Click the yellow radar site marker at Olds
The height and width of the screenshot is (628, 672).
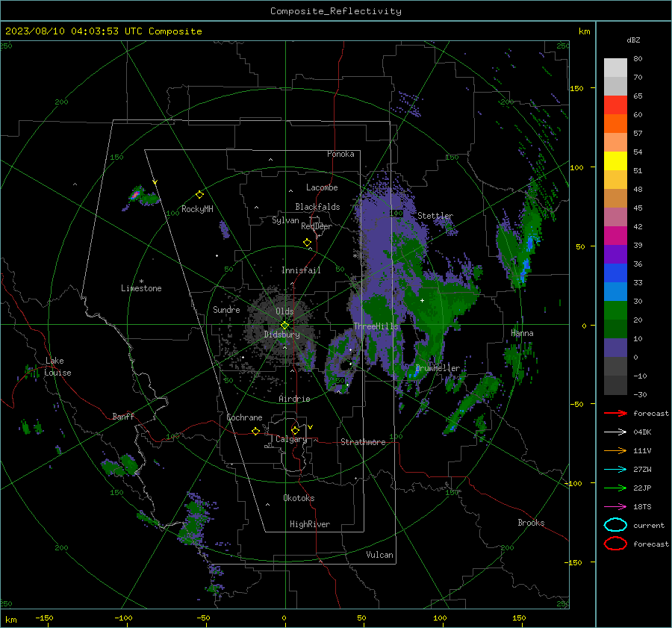(x=284, y=326)
